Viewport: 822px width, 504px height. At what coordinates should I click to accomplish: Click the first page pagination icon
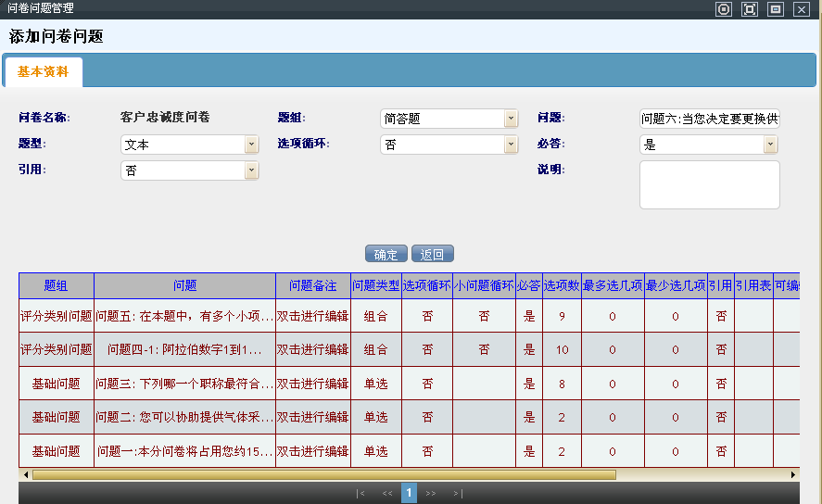coord(360,493)
